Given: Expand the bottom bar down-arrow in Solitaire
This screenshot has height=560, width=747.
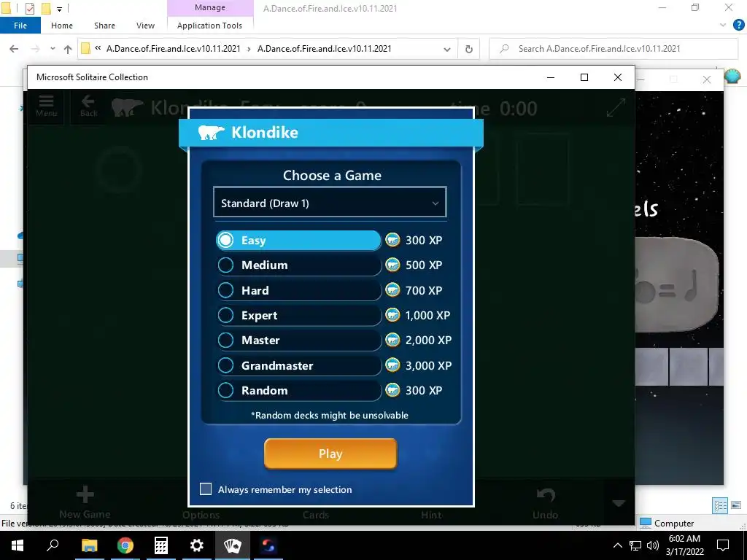Looking at the screenshot, I should click(x=619, y=503).
